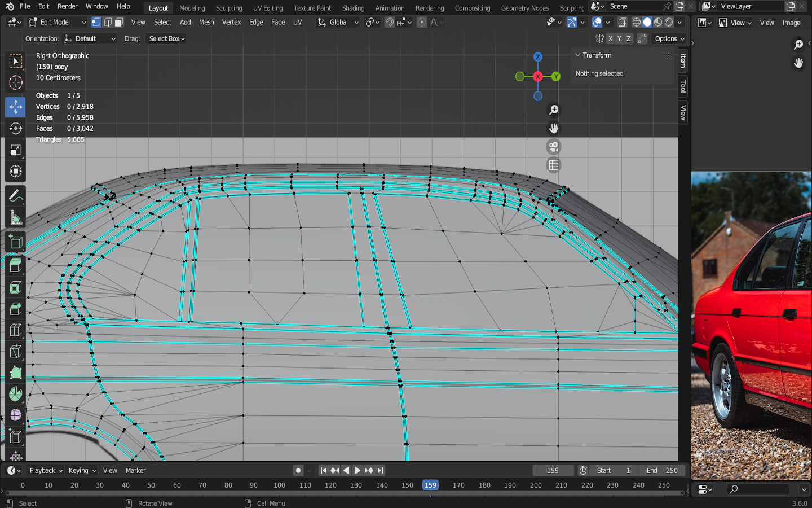This screenshot has height=508, width=812.
Task: Open the Sculpting workspace tab
Action: (x=228, y=8)
